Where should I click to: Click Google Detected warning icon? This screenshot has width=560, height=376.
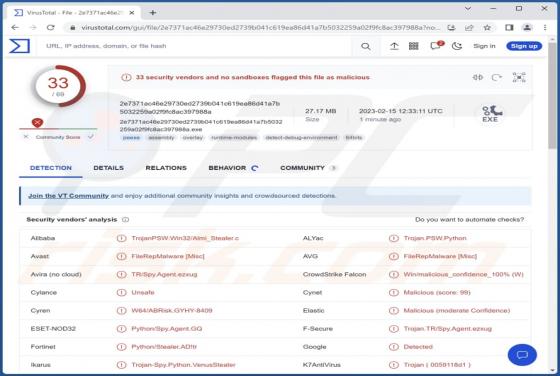point(394,347)
